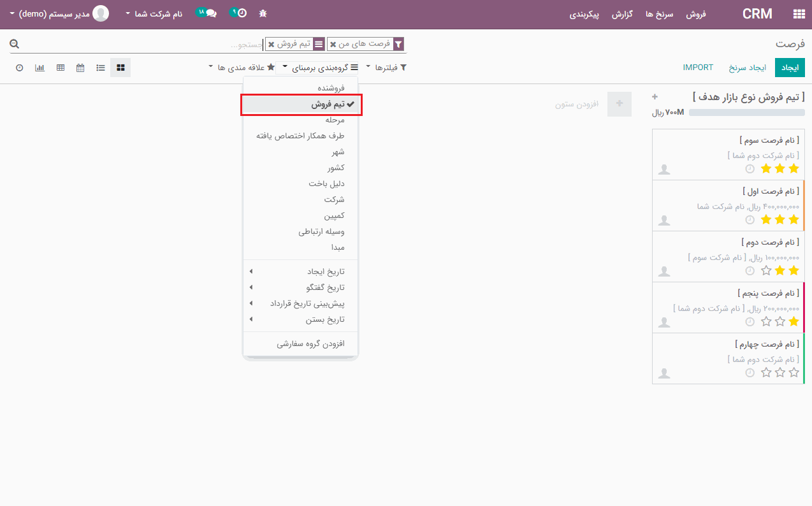812x506 pixels.
Task: Click the ایجاد button
Action: (790, 68)
